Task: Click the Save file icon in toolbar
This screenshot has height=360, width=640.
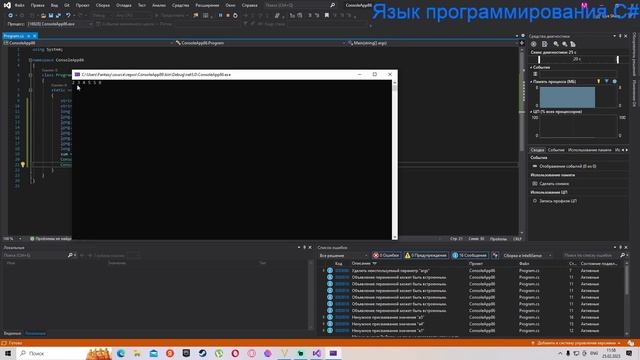Action: pos(51,15)
